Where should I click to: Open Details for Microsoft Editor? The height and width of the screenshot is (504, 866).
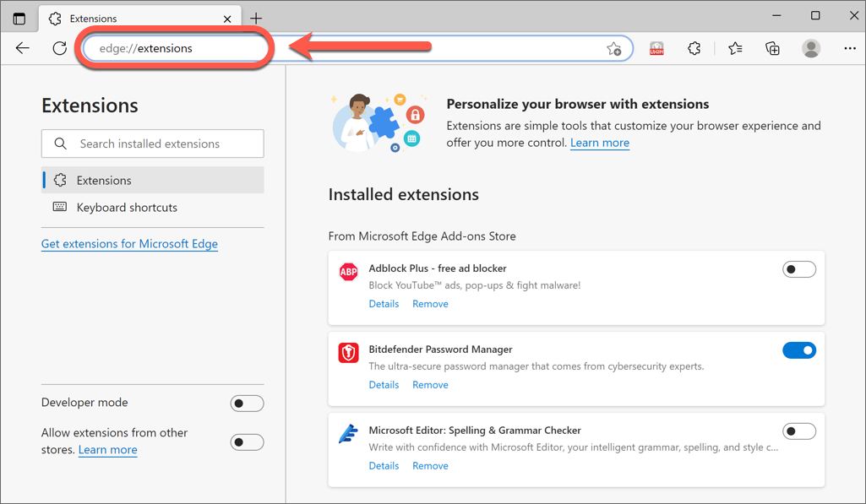(x=384, y=465)
